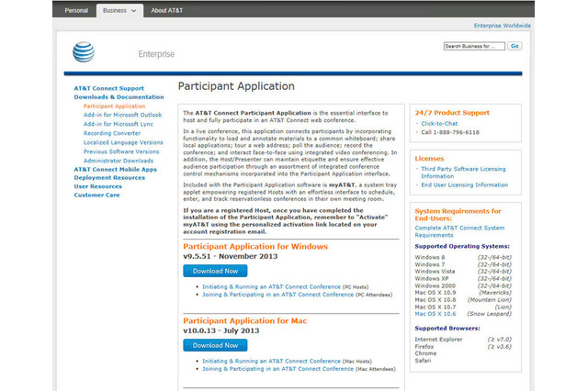Viewport: 588px width, 391px height.
Task: Go to Deployment Resources section
Action: pos(109,178)
